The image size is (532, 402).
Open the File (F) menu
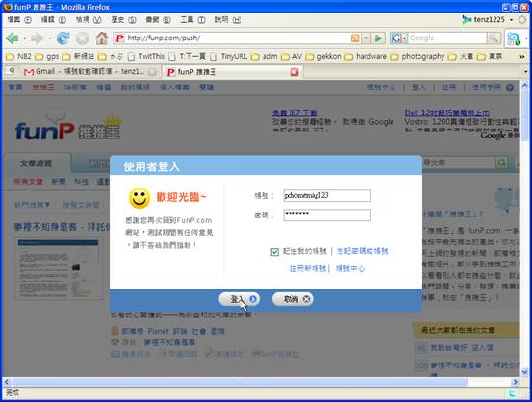pos(19,20)
